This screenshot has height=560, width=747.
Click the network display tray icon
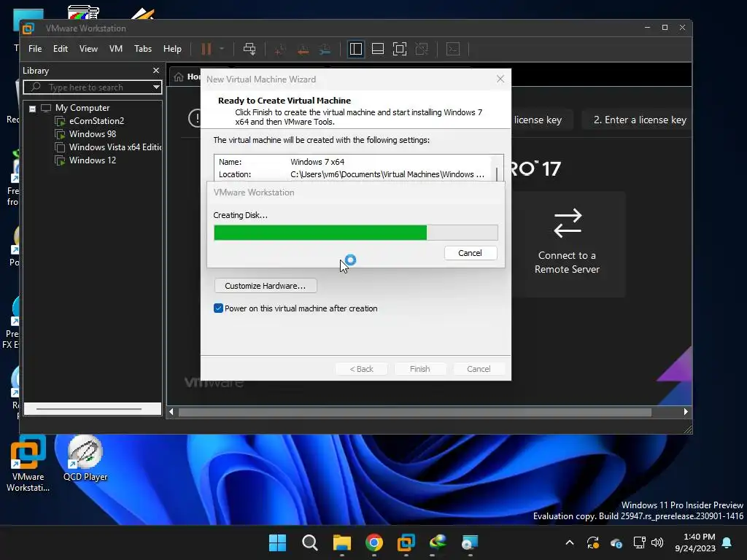click(x=639, y=542)
